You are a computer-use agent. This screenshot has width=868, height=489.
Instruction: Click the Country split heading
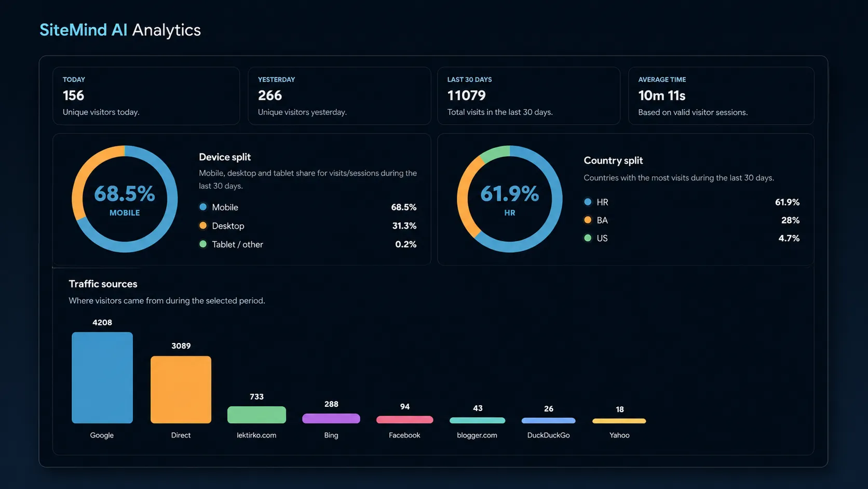pos(613,161)
